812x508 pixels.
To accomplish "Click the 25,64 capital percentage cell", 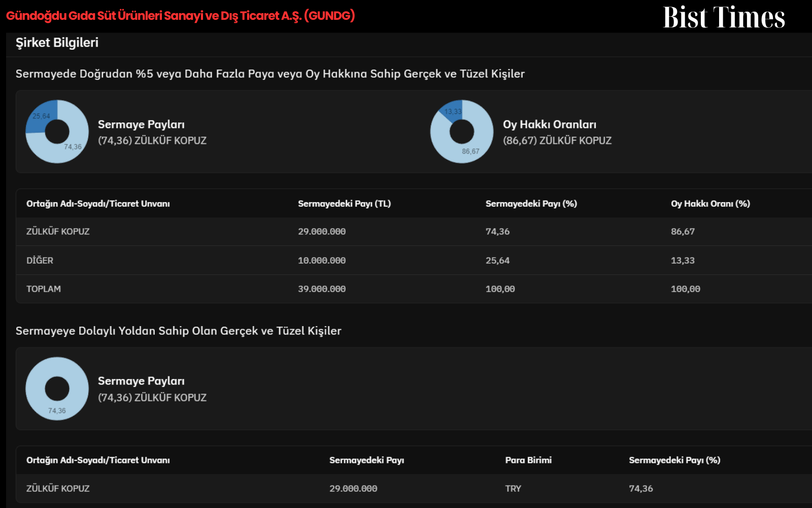I will (497, 261).
